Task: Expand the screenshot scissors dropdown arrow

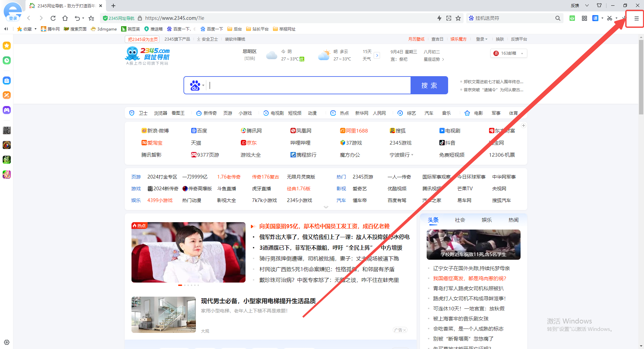Action: click(x=616, y=18)
